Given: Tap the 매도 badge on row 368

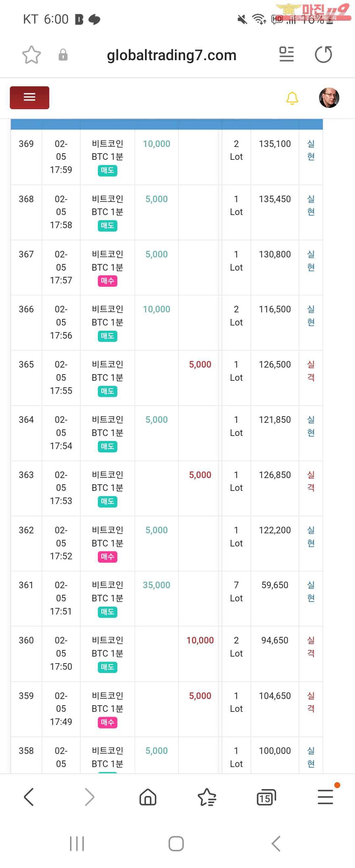Looking at the screenshot, I should tap(107, 226).
